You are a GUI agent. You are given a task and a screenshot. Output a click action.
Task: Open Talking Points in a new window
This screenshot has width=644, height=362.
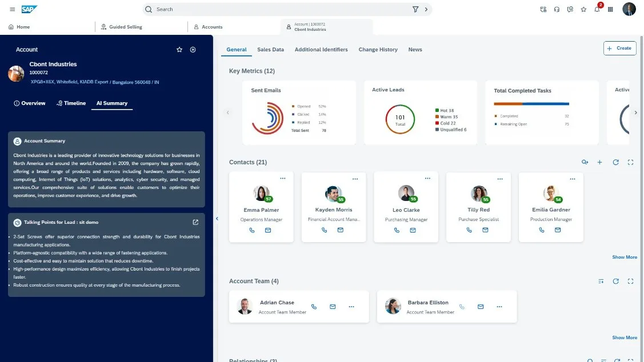click(x=195, y=222)
